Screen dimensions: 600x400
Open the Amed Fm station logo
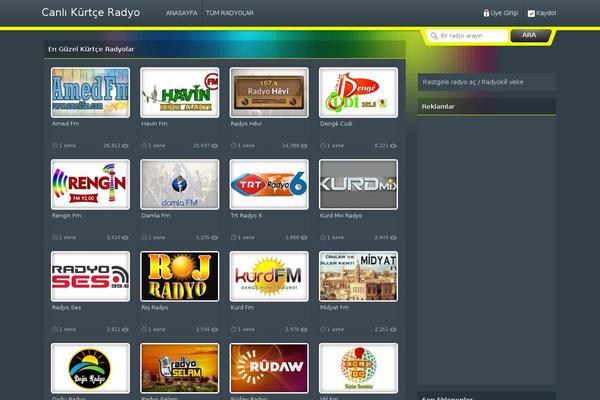click(x=90, y=93)
